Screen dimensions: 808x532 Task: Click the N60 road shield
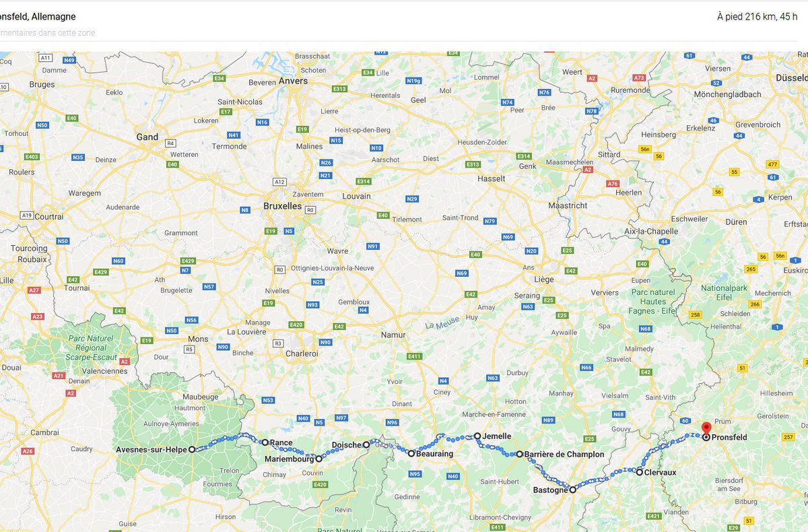coord(119,261)
